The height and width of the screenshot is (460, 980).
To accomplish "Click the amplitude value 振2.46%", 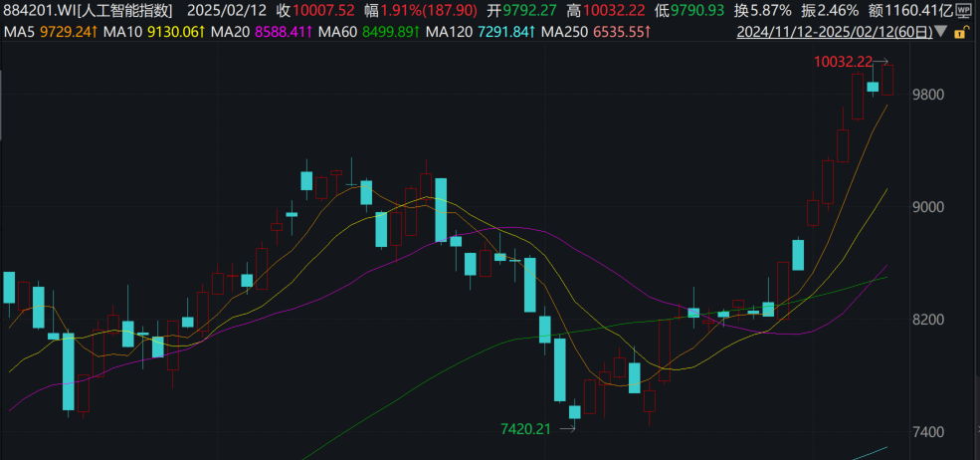I will (830, 10).
